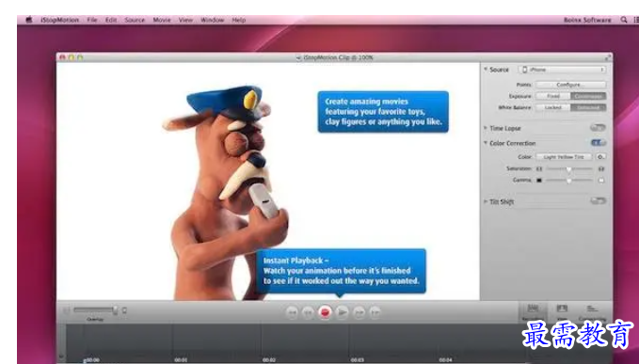Screen dimensions: 639x364
Task: Set Exposure to Continuous
Action: pos(588,96)
